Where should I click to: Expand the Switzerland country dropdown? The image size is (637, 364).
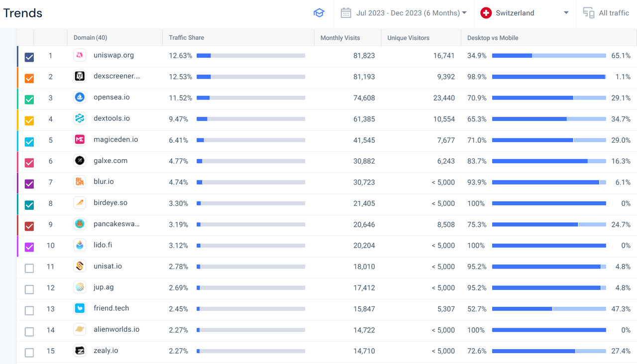point(525,13)
